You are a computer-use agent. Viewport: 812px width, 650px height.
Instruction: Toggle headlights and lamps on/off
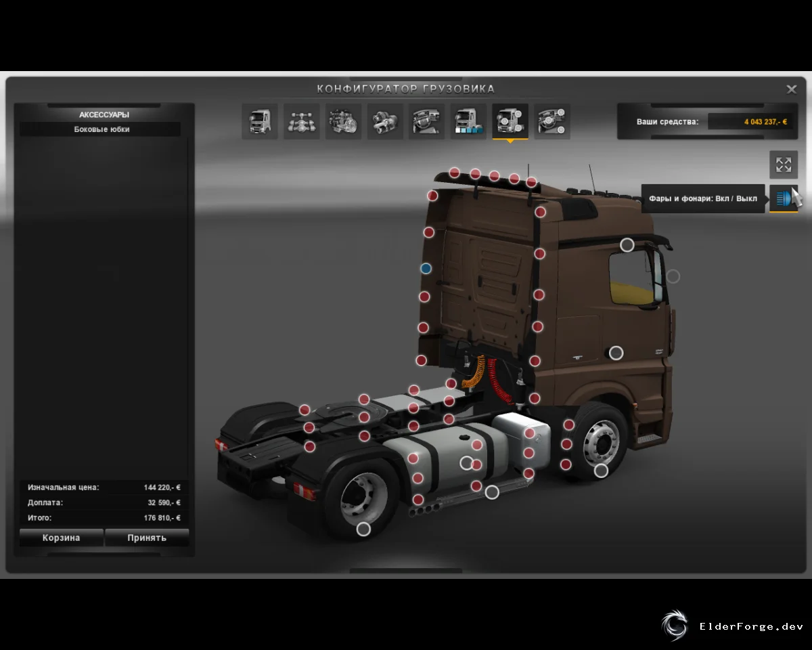tap(784, 198)
